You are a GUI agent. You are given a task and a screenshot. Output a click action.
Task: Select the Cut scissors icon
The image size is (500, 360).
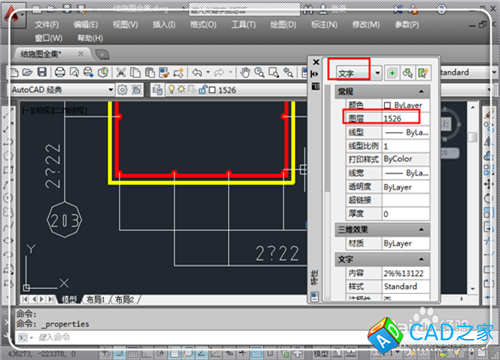tap(121, 72)
